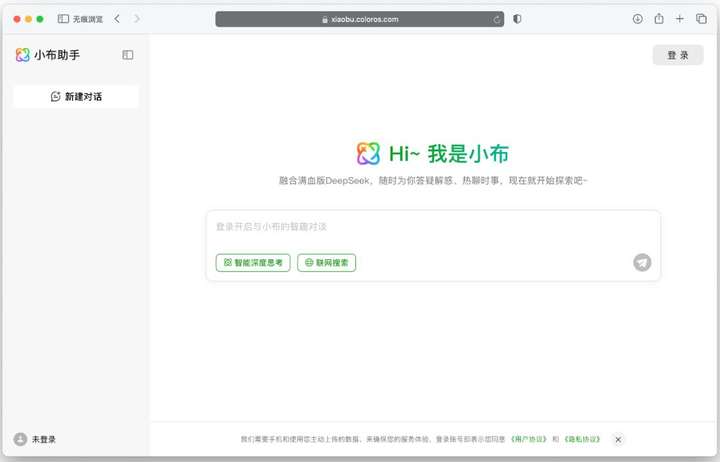Toggle 智能深度思考 deep thinking mode
720x462 pixels.
tap(253, 263)
